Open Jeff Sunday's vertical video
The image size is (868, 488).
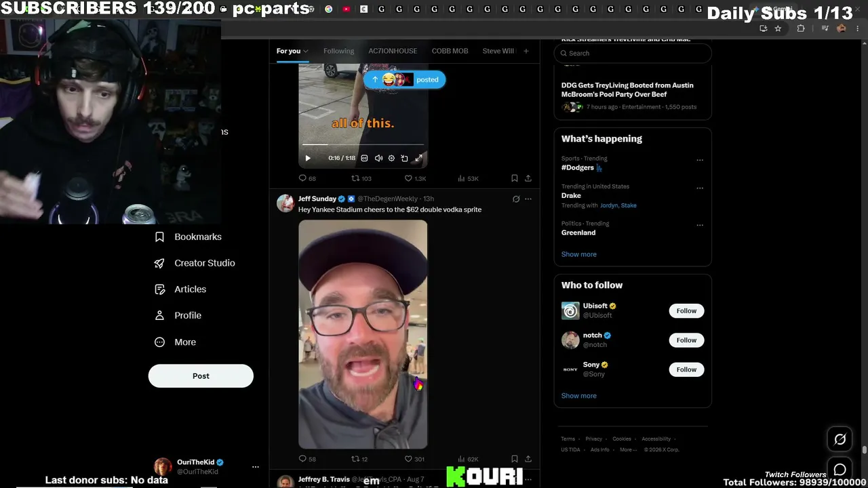point(363,334)
